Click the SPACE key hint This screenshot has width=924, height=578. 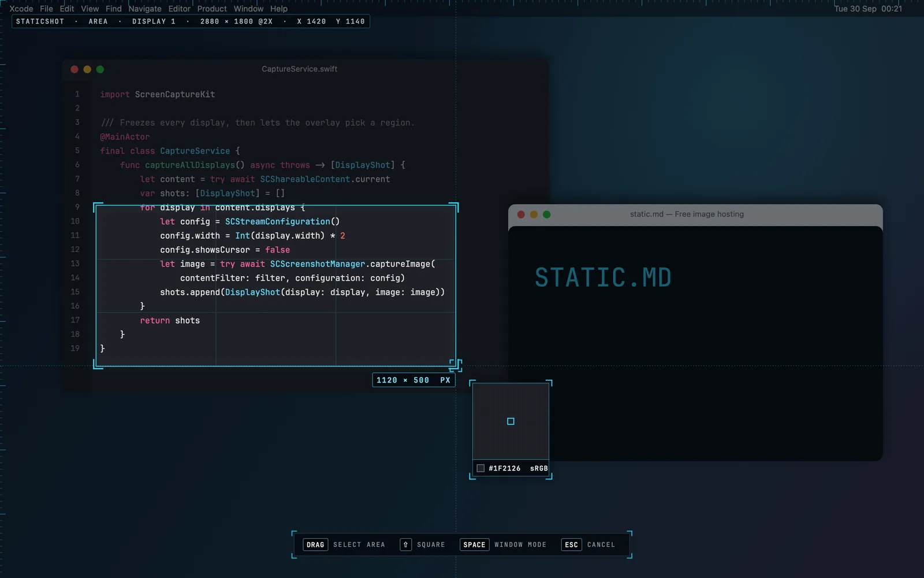pyautogui.click(x=474, y=544)
